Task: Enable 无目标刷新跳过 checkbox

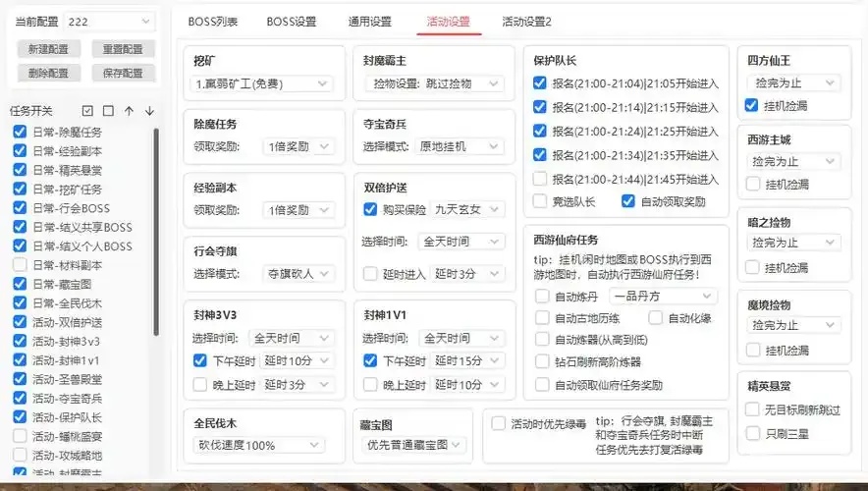Action: tap(752, 409)
